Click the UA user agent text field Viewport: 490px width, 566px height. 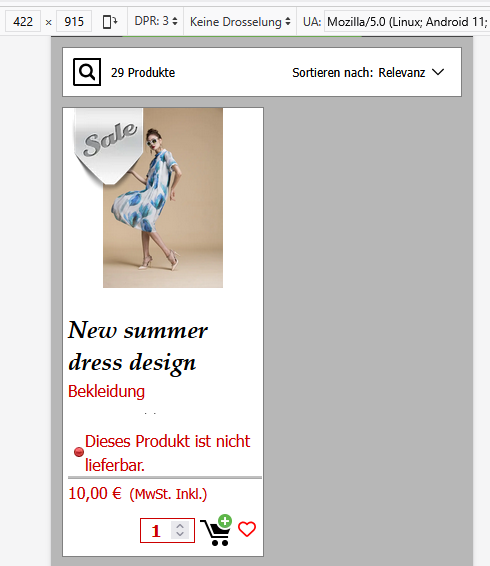[407, 22]
